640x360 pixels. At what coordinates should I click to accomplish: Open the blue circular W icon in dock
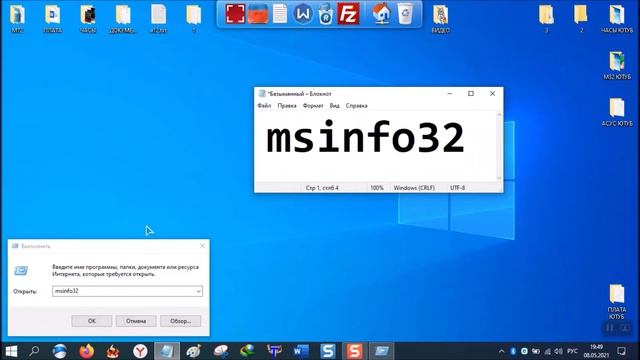(303, 14)
